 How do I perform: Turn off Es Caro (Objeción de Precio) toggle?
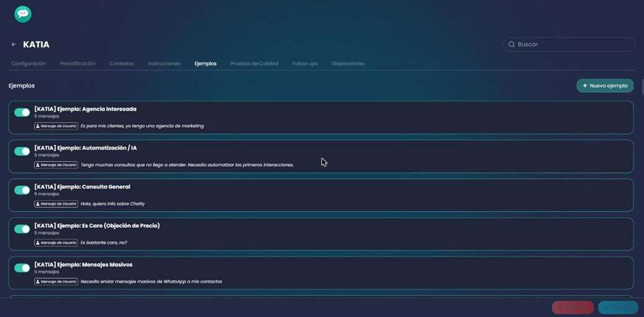click(x=22, y=229)
